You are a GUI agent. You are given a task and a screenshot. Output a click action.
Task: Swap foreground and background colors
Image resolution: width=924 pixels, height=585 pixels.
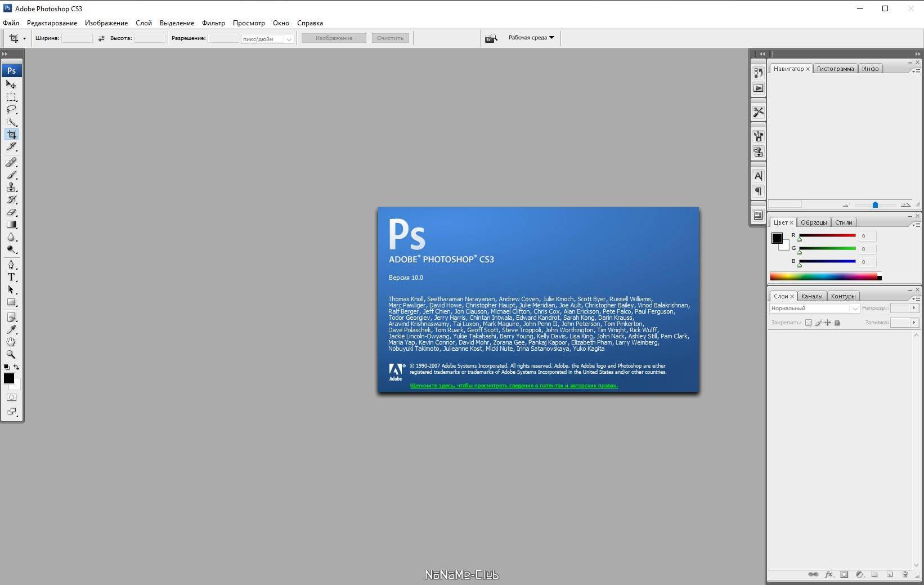coord(16,367)
